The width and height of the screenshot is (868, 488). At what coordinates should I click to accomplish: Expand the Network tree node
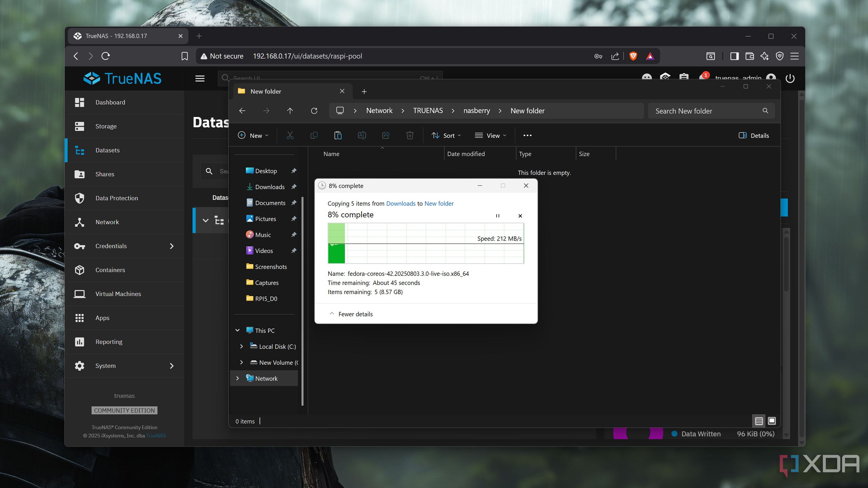point(237,379)
